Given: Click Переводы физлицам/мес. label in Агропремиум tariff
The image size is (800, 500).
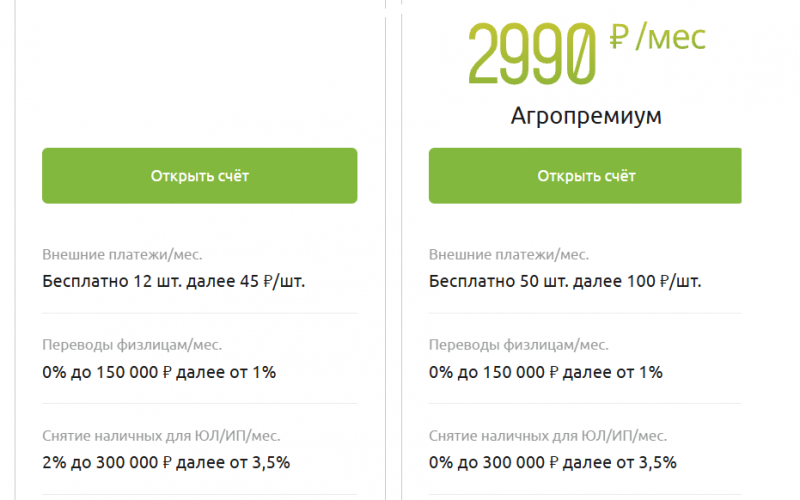Looking at the screenshot, I should click(x=518, y=345).
